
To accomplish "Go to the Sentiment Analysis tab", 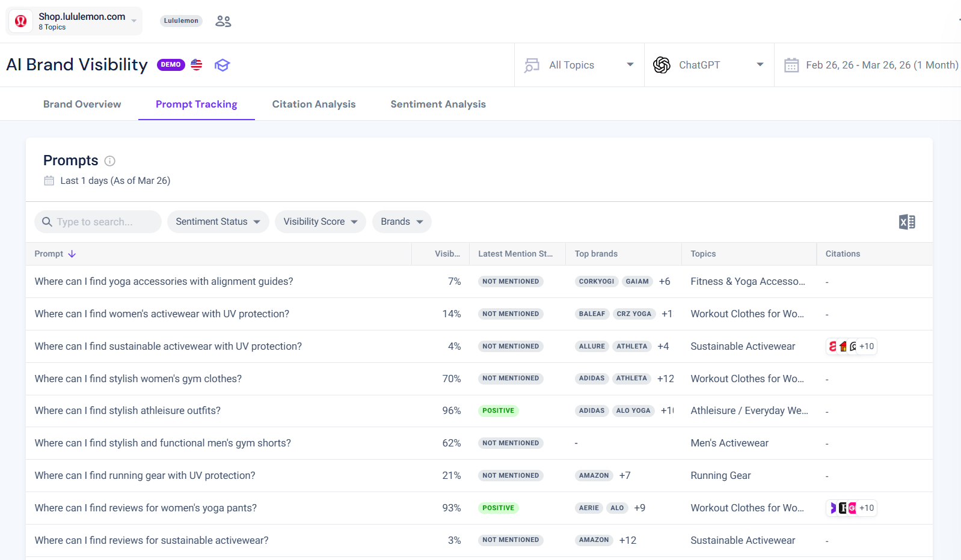I will pyautogui.click(x=438, y=104).
